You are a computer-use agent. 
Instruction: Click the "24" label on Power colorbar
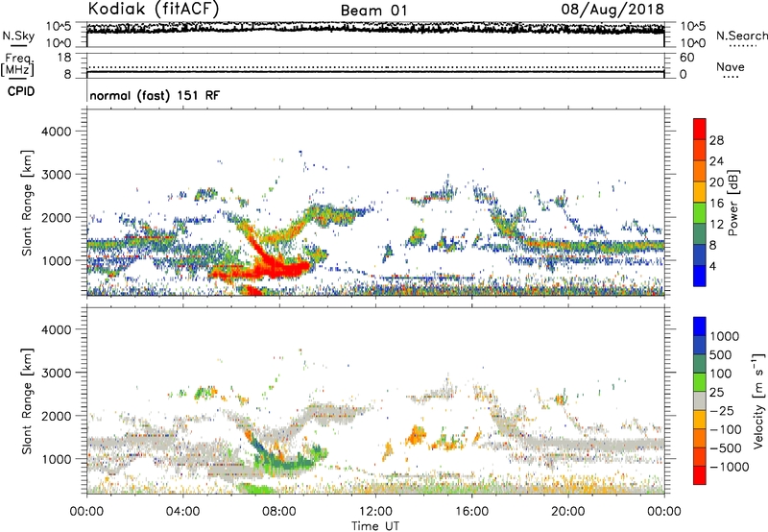coord(716,161)
